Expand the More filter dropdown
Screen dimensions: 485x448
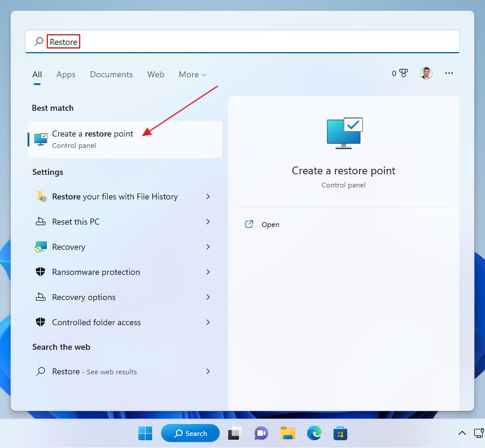click(x=193, y=74)
